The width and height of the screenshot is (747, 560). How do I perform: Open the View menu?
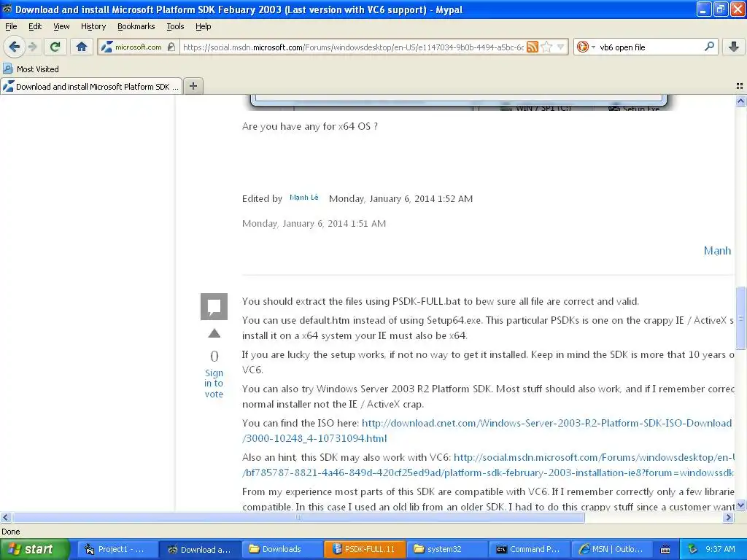point(61,26)
